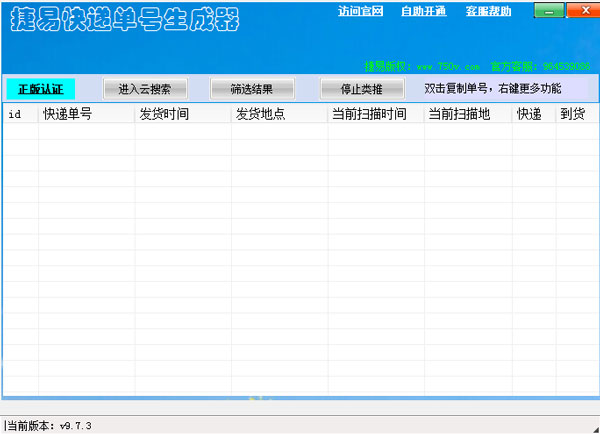Click the cyan 正版认证 badge
Screen dimensions: 600x434
click(40, 88)
